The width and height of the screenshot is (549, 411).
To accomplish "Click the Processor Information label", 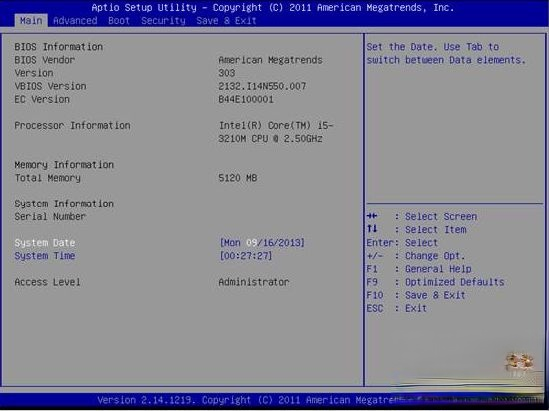I will [72, 125].
